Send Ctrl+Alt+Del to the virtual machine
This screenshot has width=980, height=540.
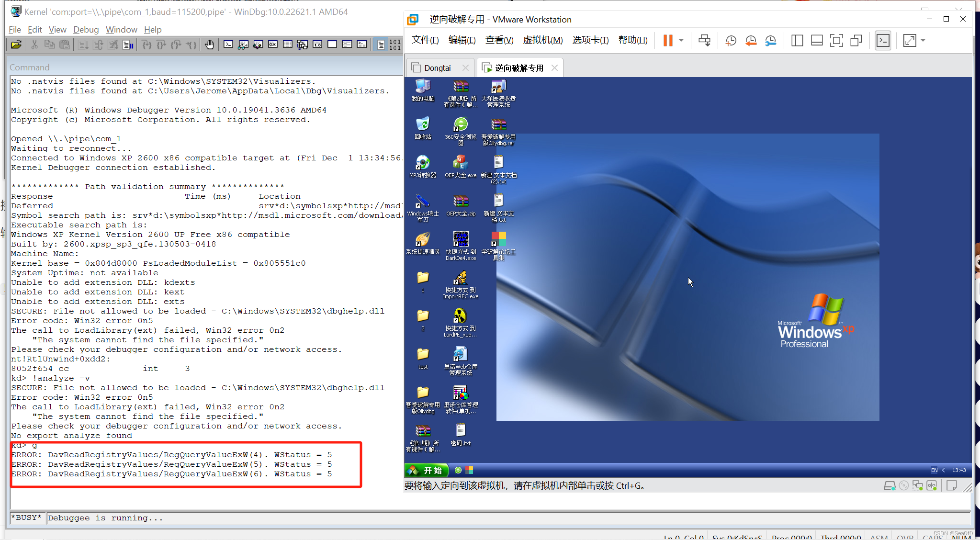704,40
